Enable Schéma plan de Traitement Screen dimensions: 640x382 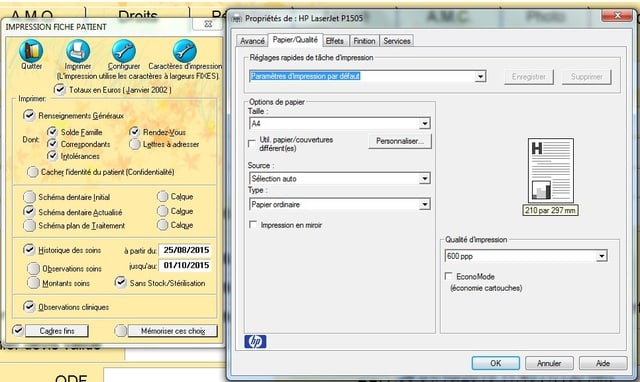tap(29, 225)
